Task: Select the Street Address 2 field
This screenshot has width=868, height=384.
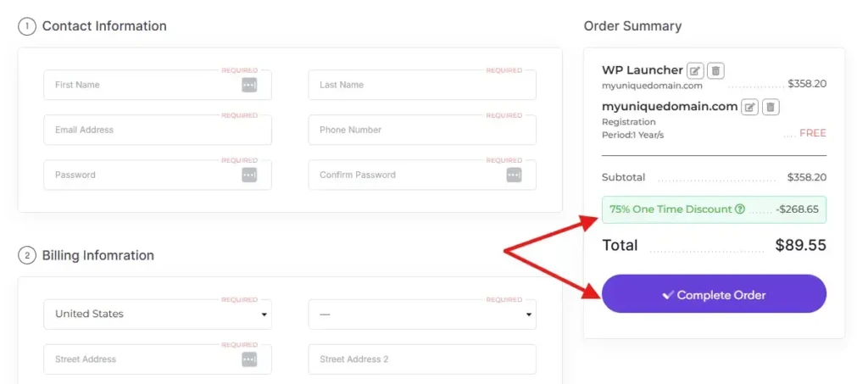Action: 422,359
